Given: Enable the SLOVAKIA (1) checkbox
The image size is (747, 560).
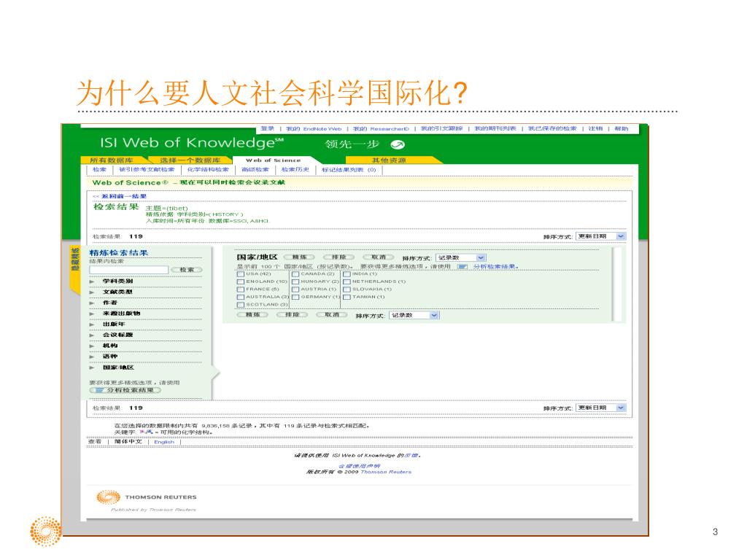Looking at the screenshot, I should click(347, 289).
